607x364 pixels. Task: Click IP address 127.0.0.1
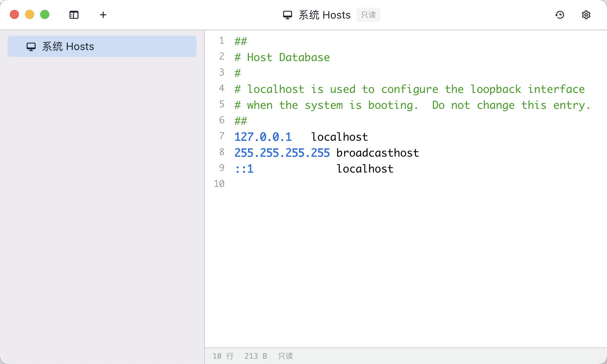tap(263, 137)
